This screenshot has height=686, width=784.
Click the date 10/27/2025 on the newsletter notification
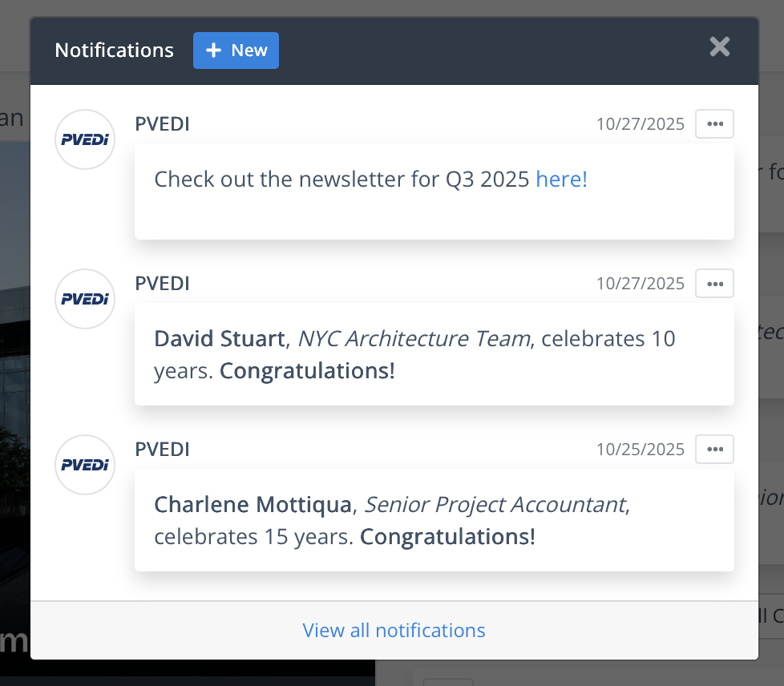click(640, 123)
